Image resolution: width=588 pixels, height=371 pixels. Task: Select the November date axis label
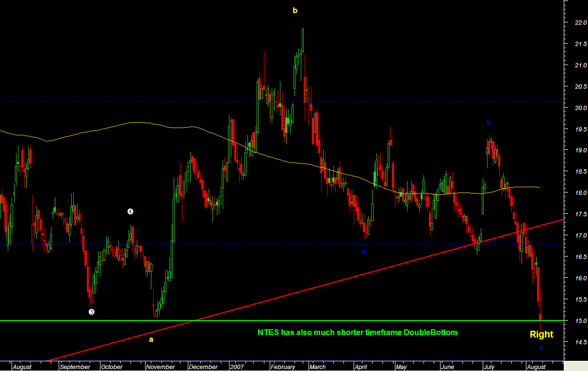[161, 367]
